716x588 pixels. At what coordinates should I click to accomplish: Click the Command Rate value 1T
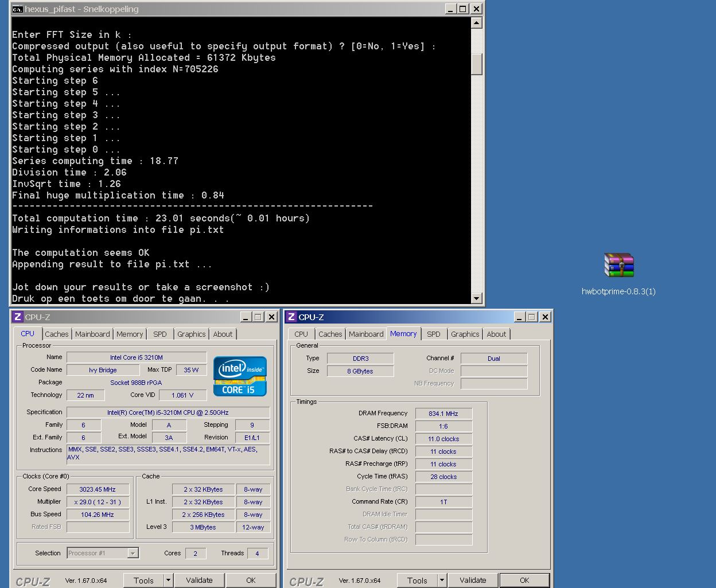(443, 502)
